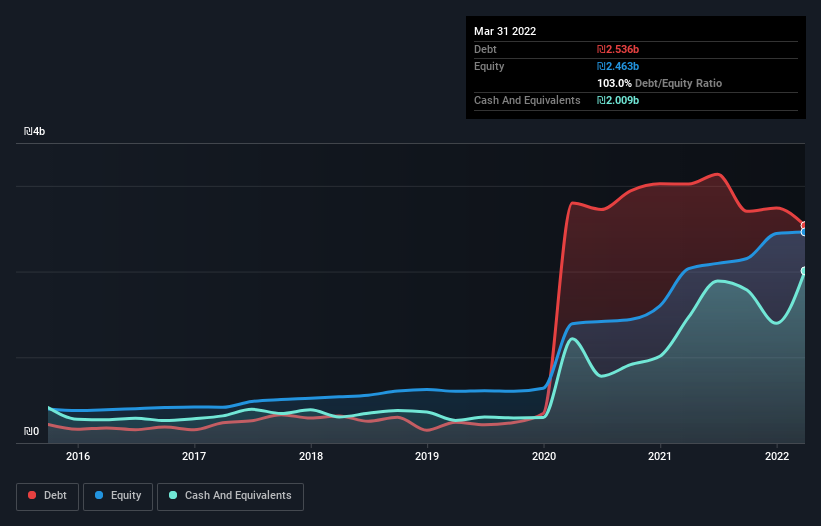The image size is (821, 526).
Task: Select the blue Equity endpoint marker
Action: 804,232
